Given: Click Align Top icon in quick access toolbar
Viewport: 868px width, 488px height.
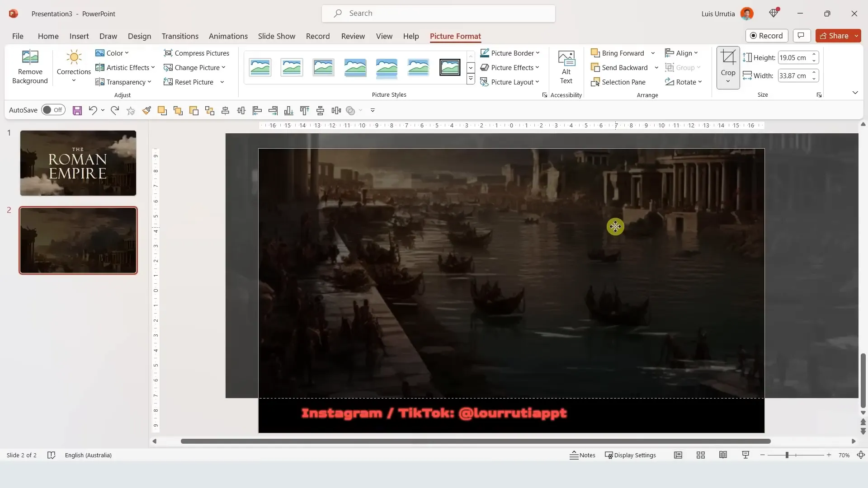Looking at the screenshot, I should [305, 110].
